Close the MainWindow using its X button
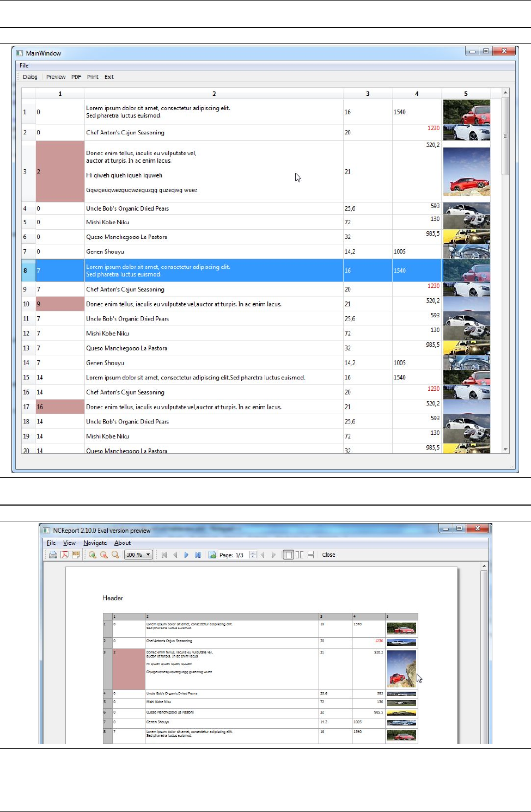Image resolution: width=531 pixels, height=812 pixels. (504, 51)
